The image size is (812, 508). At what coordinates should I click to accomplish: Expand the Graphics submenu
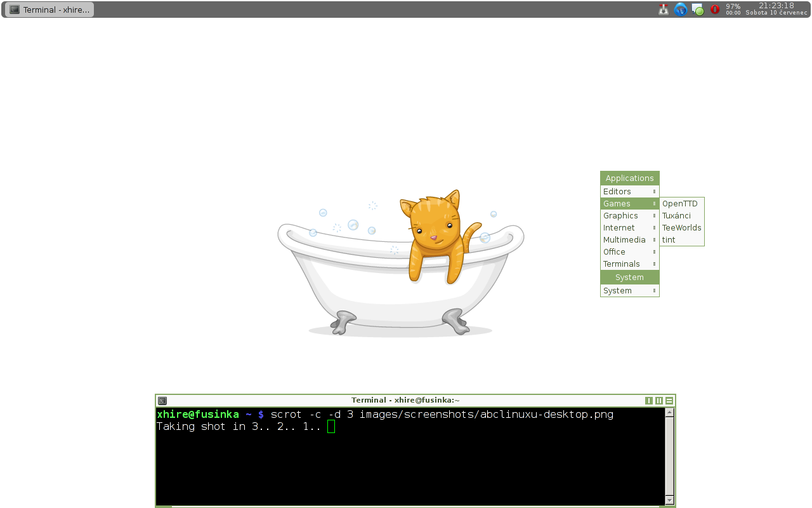click(x=630, y=215)
